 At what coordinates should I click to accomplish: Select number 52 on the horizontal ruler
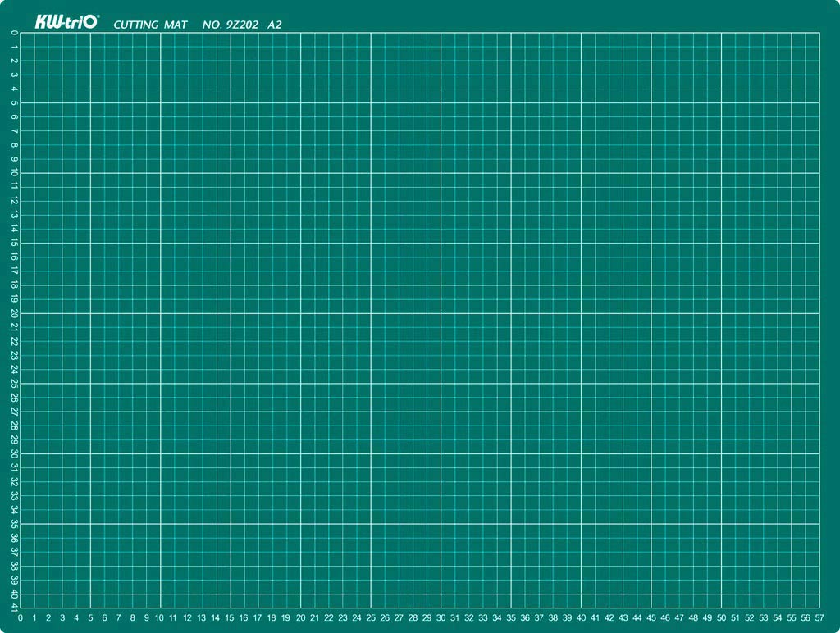pos(750,617)
